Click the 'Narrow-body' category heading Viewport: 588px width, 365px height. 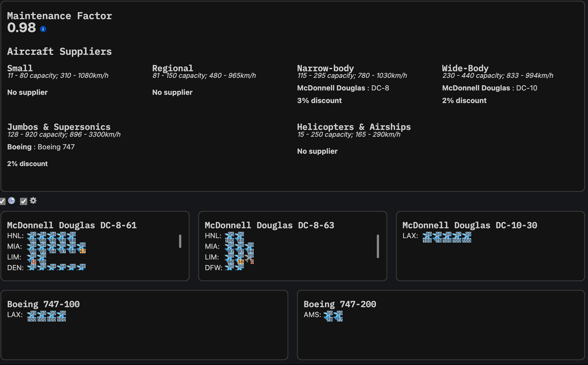(326, 68)
